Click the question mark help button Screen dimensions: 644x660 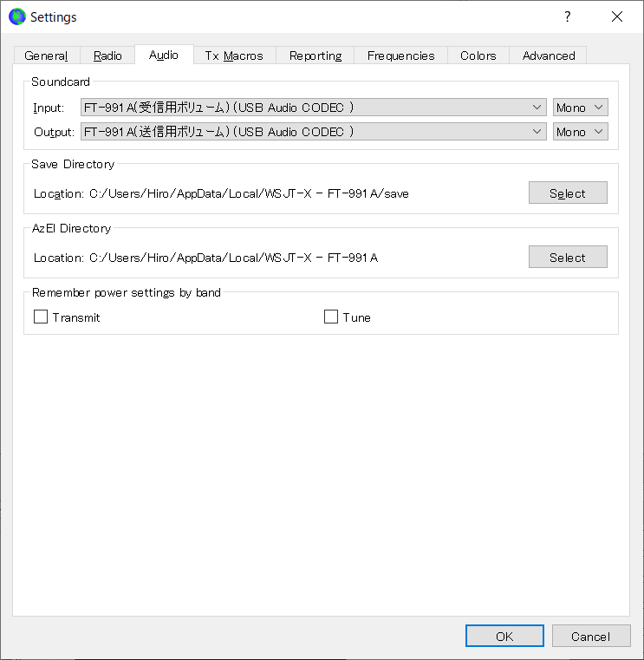click(568, 16)
